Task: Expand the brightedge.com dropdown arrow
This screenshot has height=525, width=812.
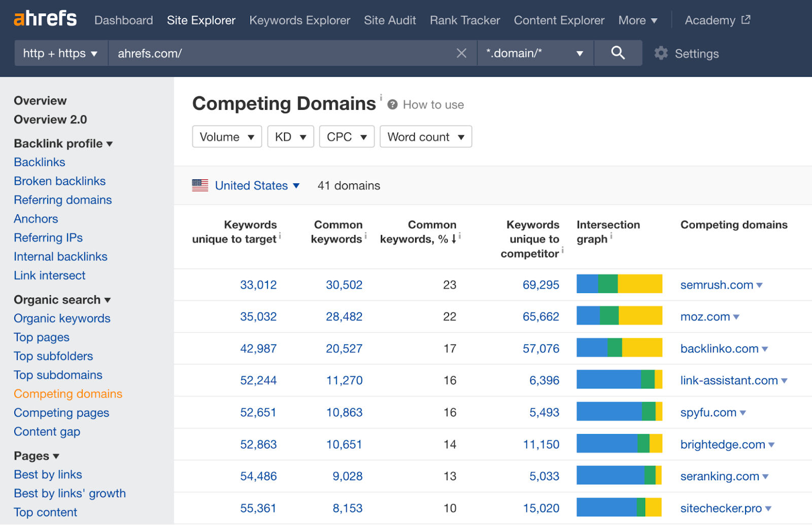Action: pos(771,445)
